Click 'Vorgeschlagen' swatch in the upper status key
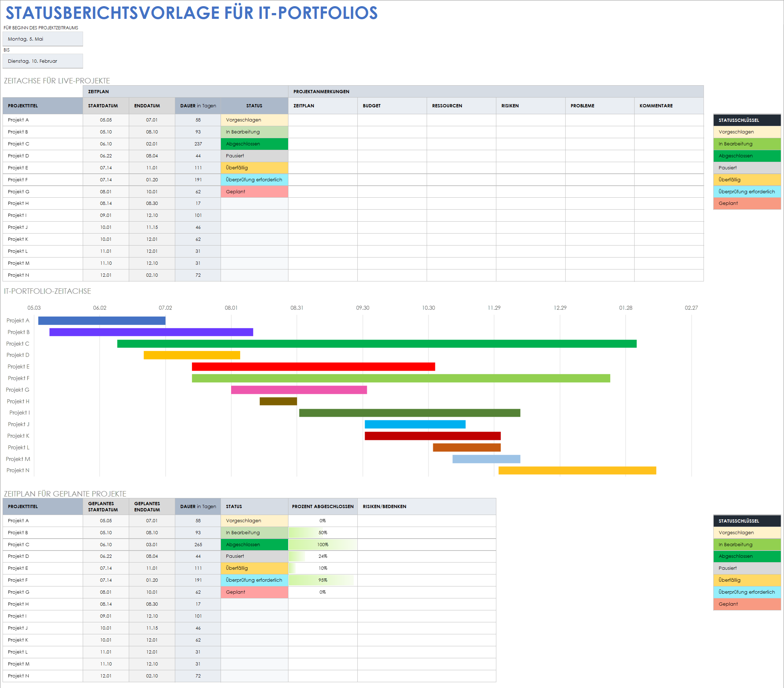The width and height of the screenshot is (784, 688). point(747,132)
